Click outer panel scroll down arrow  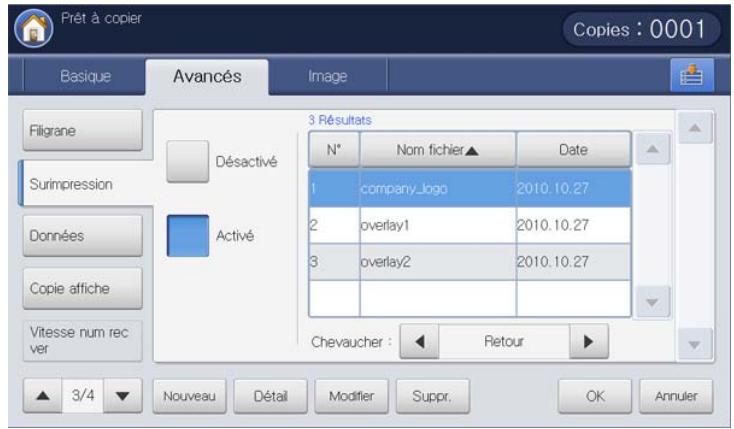(695, 345)
